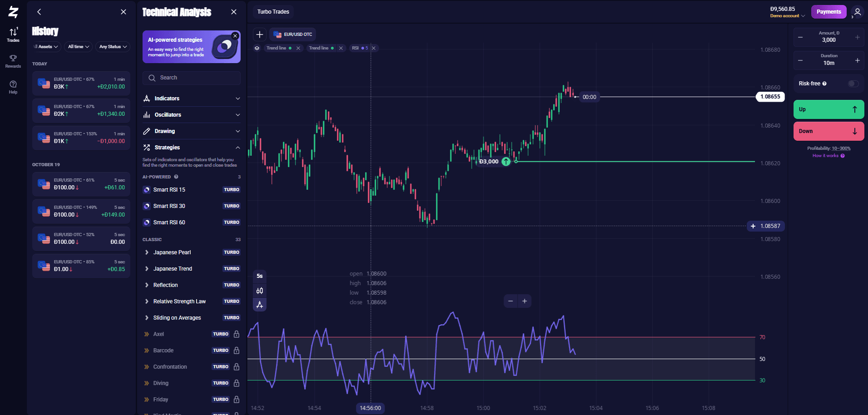The width and height of the screenshot is (868, 415).
Task: Select the EUR/USD OTC asset tab
Action: tap(293, 35)
